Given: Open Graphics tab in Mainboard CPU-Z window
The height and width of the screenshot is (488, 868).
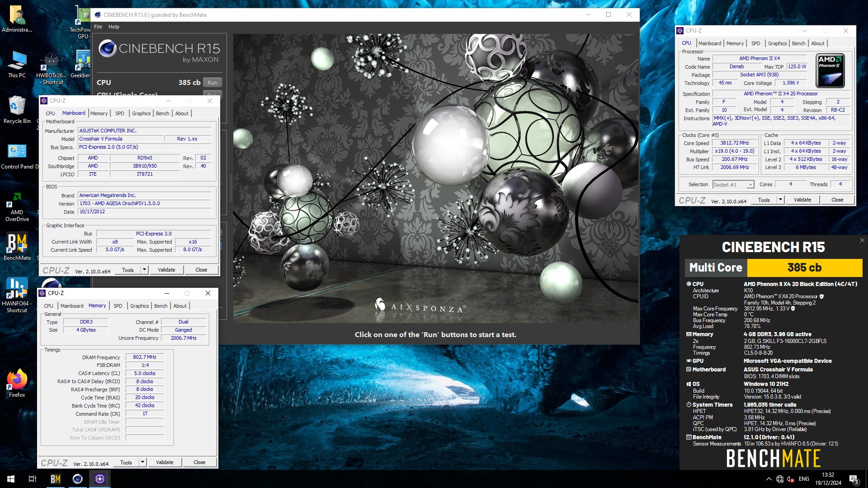Looking at the screenshot, I should (x=142, y=113).
